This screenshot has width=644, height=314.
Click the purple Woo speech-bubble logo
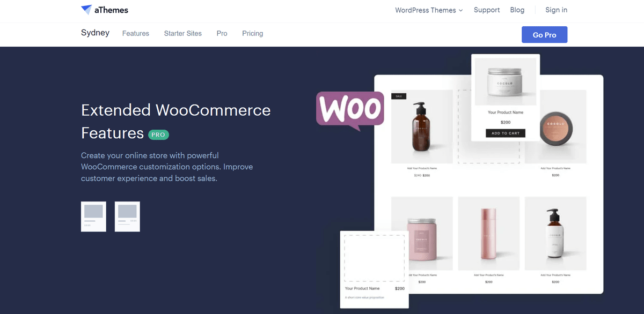350,111
